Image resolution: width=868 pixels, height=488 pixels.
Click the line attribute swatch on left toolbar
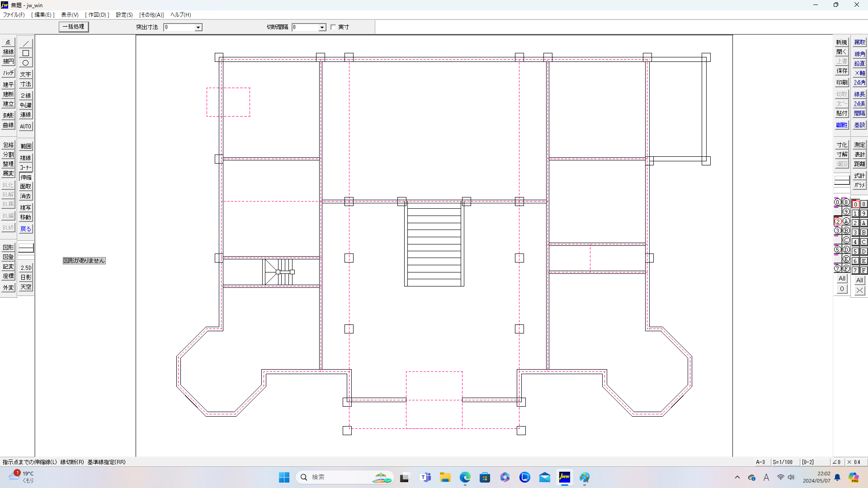point(26,248)
